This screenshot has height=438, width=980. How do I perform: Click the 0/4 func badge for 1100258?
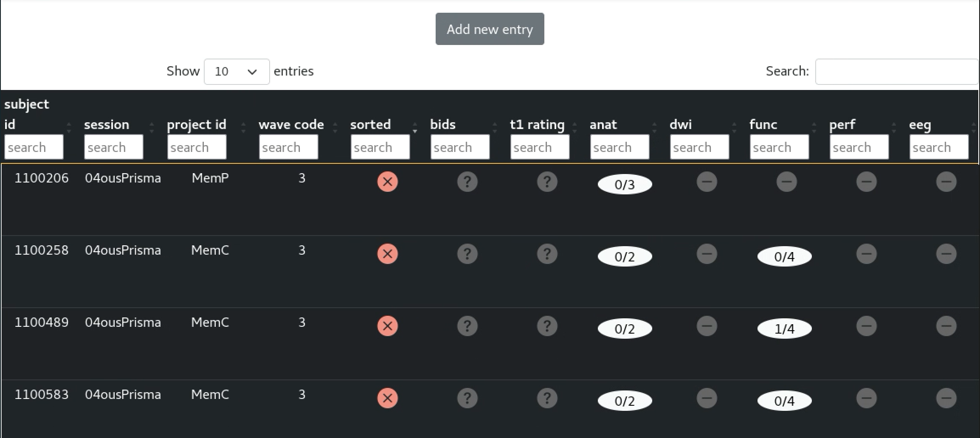(x=784, y=257)
